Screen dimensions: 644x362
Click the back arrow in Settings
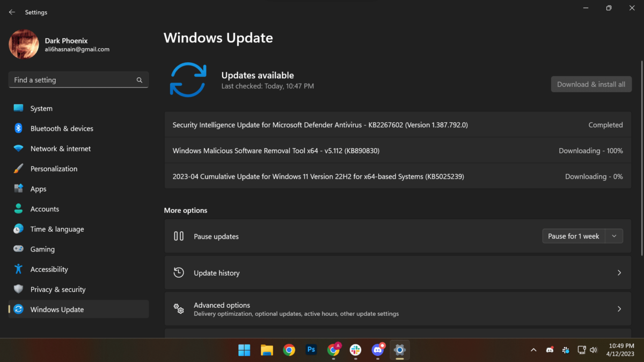[12, 12]
